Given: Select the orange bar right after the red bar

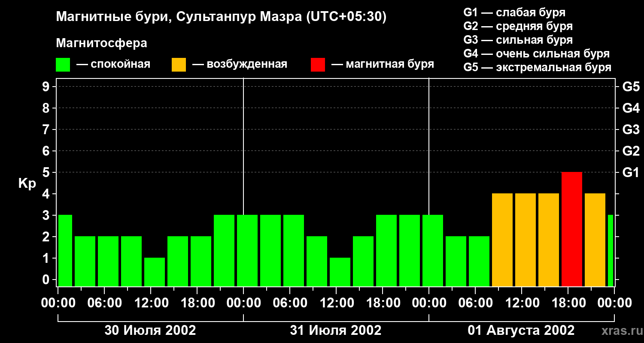Looking at the screenshot, I should coord(595,240).
